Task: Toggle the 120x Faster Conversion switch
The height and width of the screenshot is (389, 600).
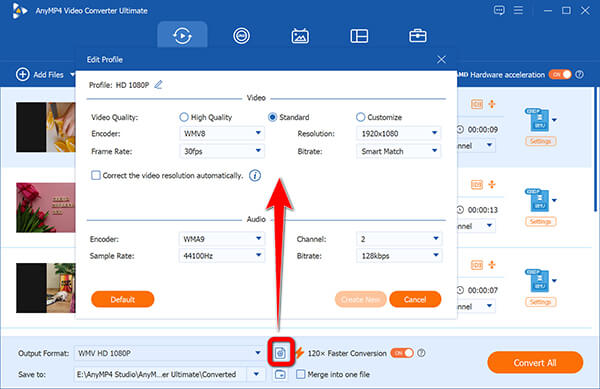Action: pyautogui.click(x=402, y=353)
